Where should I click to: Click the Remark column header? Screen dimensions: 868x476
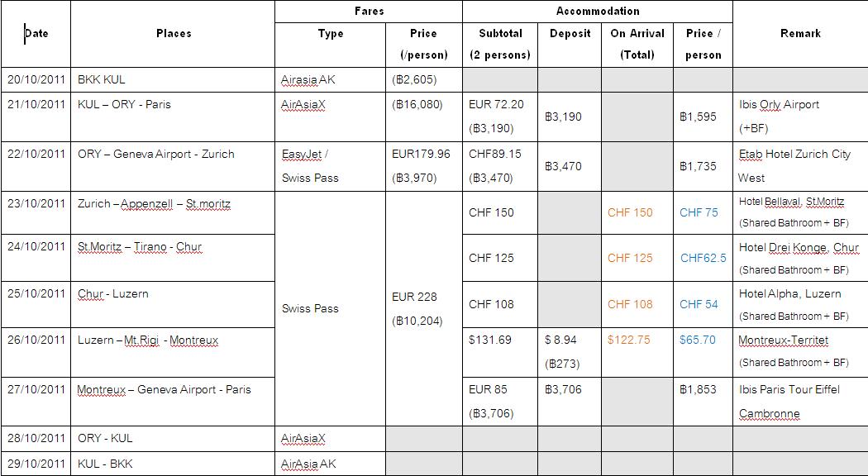[800, 34]
